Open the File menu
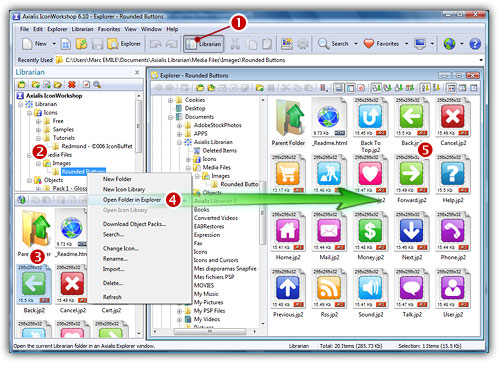500x375 pixels. pos(24,29)
